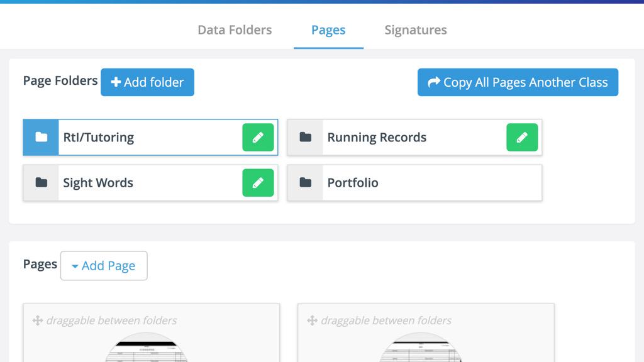This screenshot has height=362, width=644.
Task: Open the Signatures tab
Action: coord(415,30)
